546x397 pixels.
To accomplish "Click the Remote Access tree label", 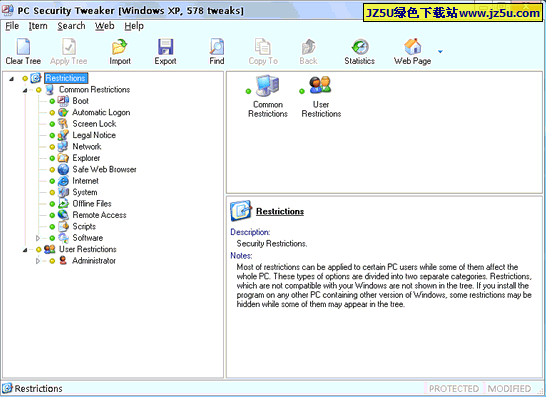I will pyautogui.click(x=99, y=215).
